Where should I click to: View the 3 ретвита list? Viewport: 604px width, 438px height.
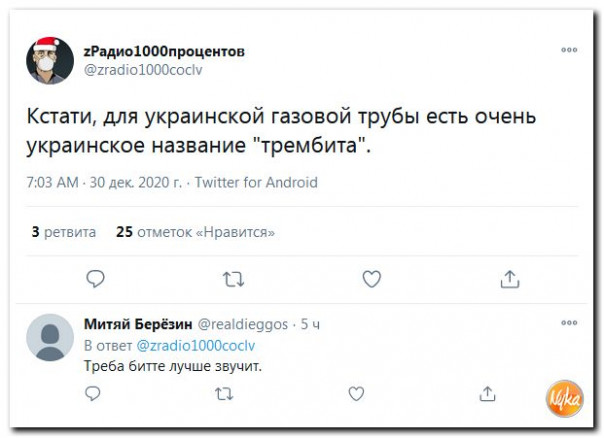64,232
